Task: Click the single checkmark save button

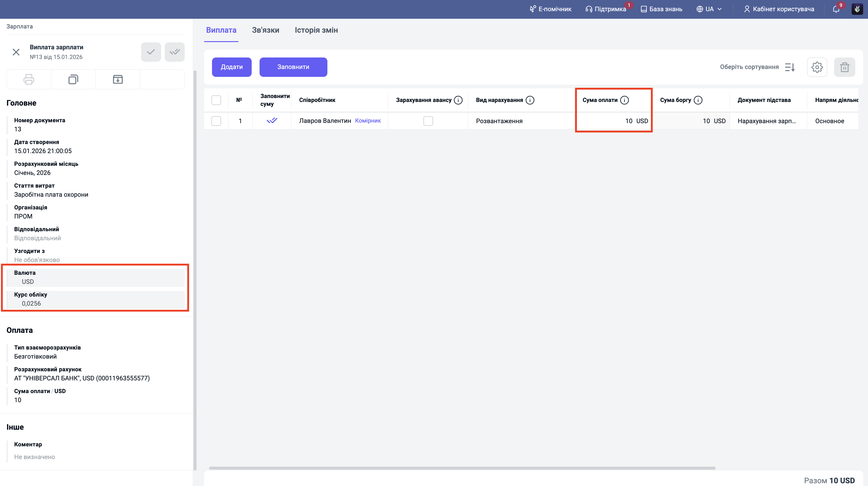Action: 151,52
